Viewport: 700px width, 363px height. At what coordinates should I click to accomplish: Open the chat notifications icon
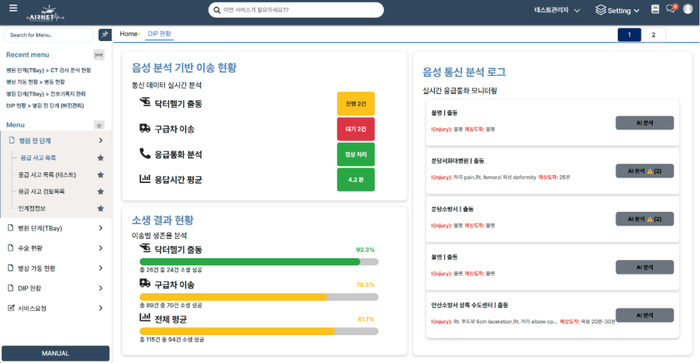(x=671, y=8)
